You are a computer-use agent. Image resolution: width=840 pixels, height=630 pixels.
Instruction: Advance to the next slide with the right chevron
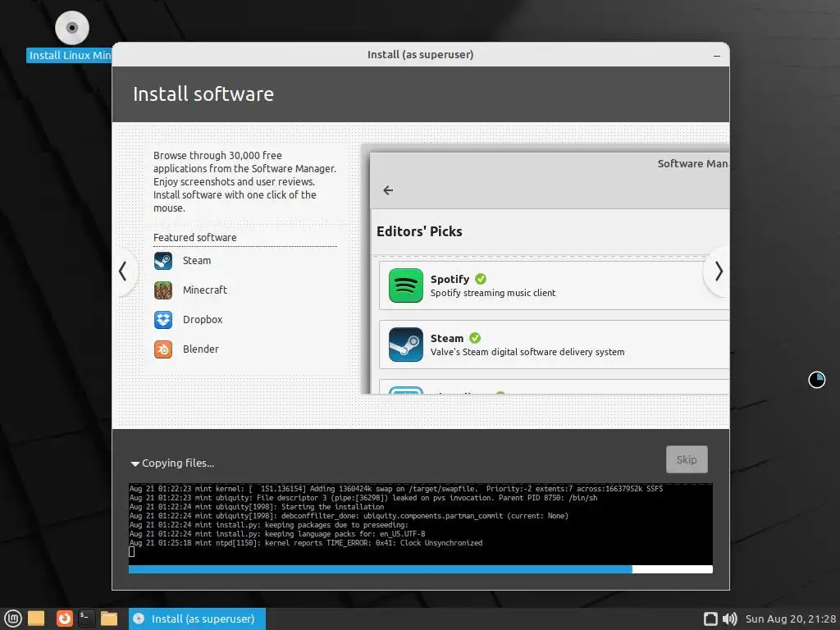(x=719, y=271)
